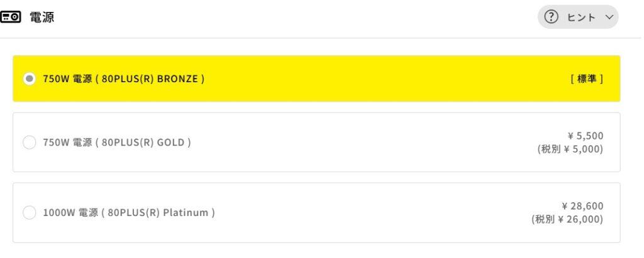
Task: Expand the ヒント chevron arrow
Action: (x=608, y=18)
